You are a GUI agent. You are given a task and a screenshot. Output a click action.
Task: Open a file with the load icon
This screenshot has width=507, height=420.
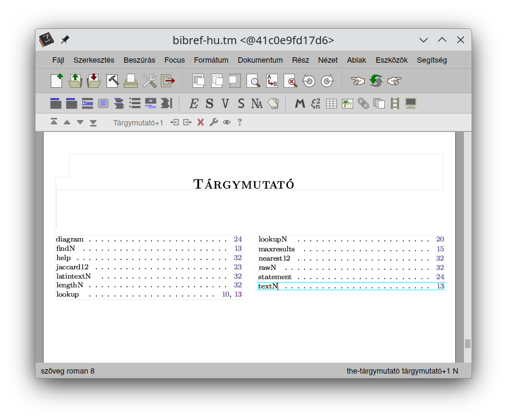(x=75, y=81)
